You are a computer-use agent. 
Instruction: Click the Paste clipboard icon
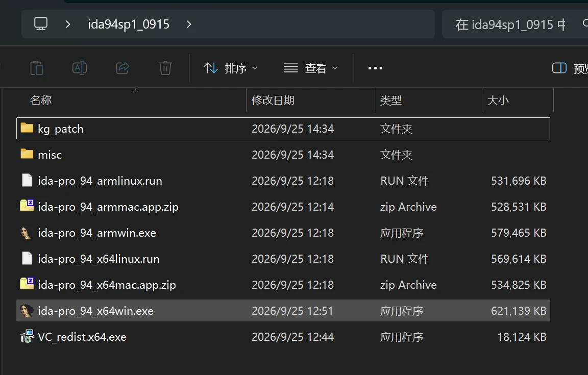[x=37, y=68]
